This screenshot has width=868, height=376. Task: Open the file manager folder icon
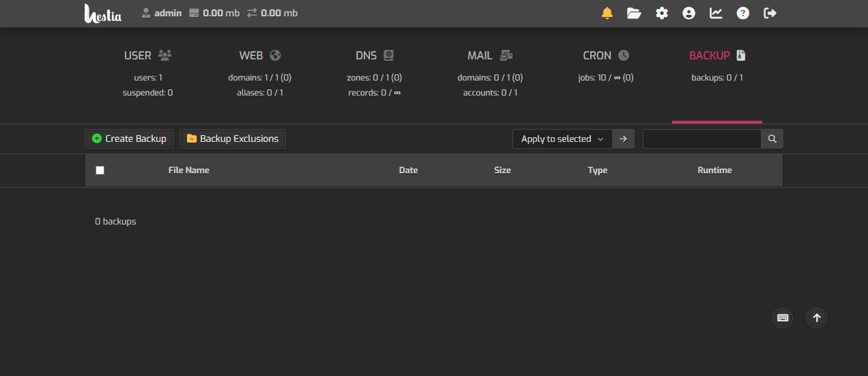click(x=634, y=13)
